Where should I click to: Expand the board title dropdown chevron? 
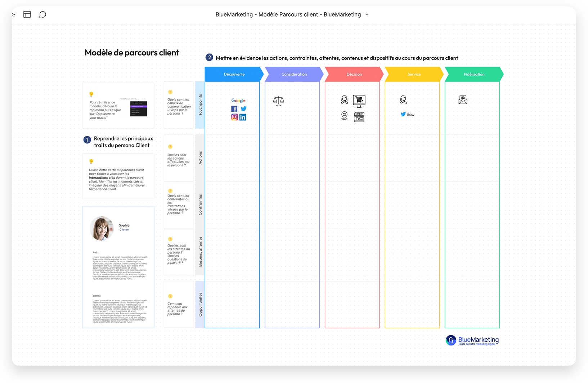pos(367,14)
